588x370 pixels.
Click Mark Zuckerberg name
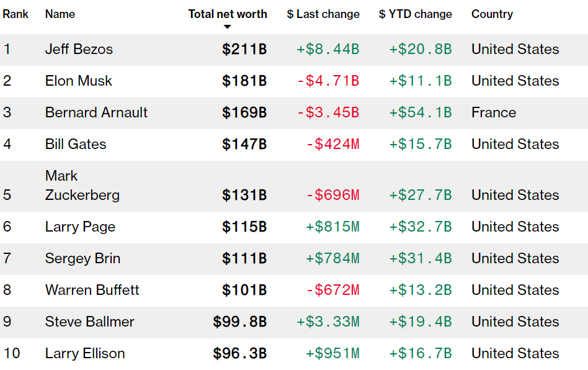(82, 186)
